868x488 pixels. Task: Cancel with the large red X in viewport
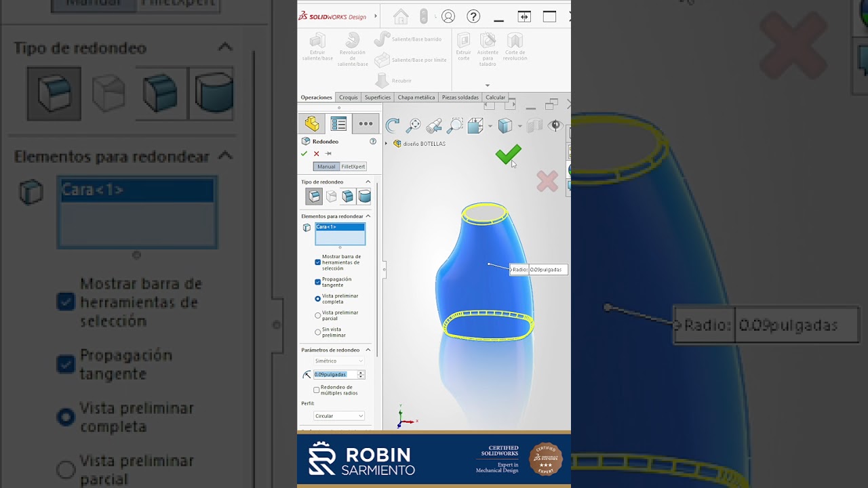(547, 181)
